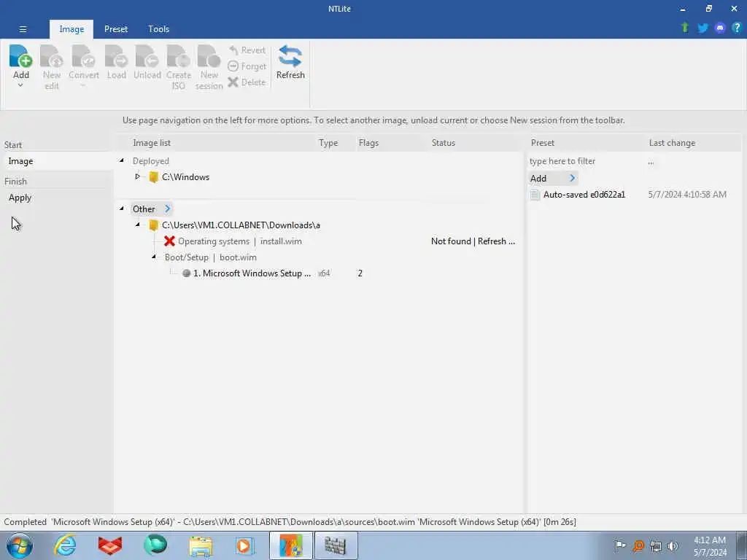Open the Convert dropdown arrow
The image size is (747, 560).
coord(83,85)
